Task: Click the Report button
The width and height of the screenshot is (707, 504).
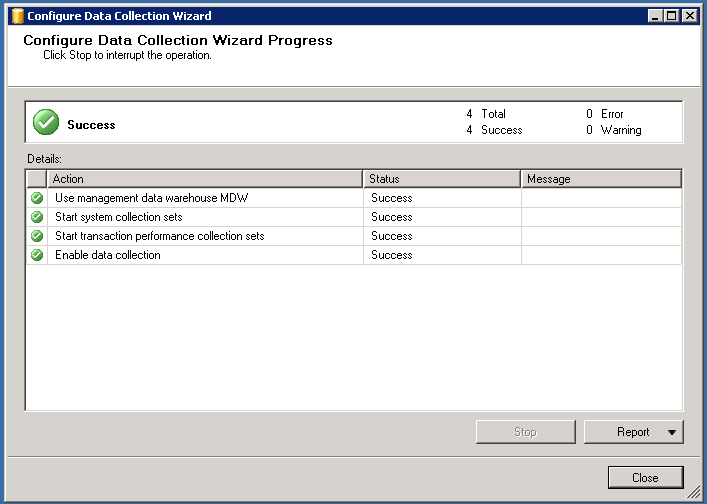Action: pyautogui.click(x=633, y=432)
